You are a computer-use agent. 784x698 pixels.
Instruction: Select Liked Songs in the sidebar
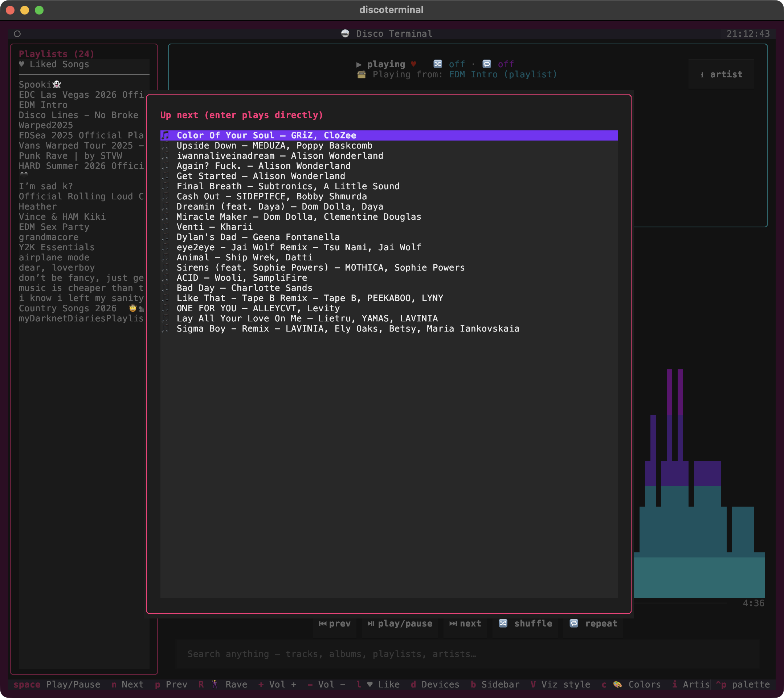point(84,64)
